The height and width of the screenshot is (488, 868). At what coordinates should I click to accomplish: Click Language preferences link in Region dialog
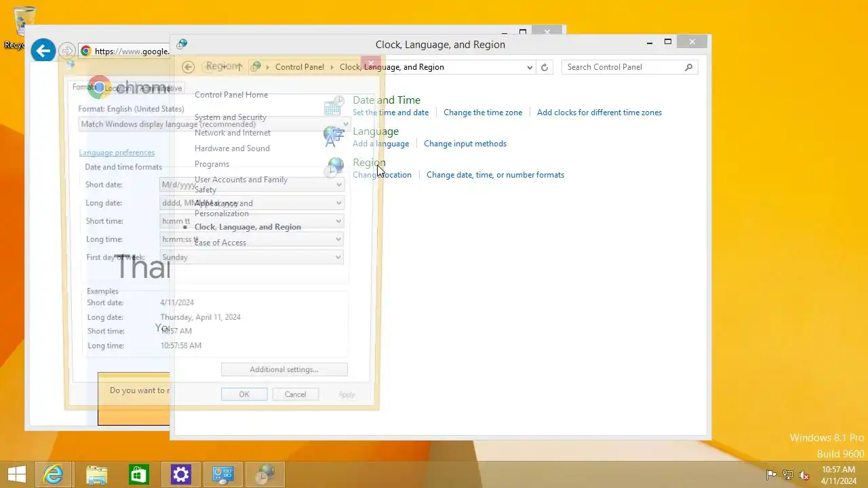point(117,152)
